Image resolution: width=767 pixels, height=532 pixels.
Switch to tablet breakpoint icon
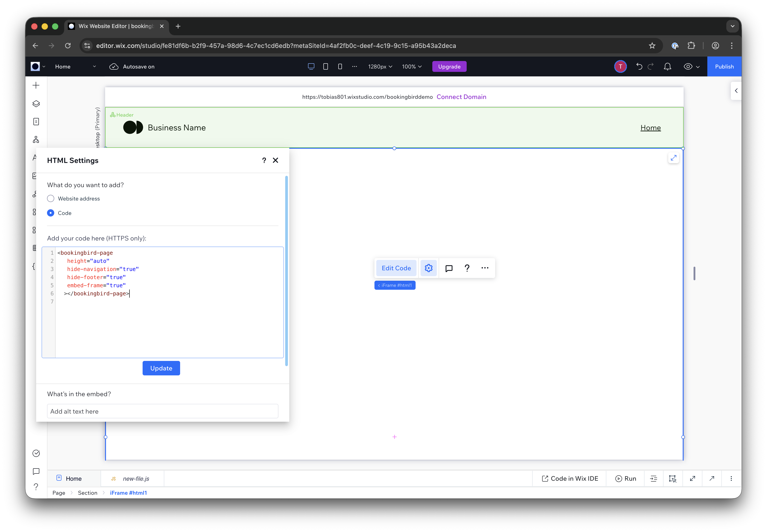click(325, 67)
